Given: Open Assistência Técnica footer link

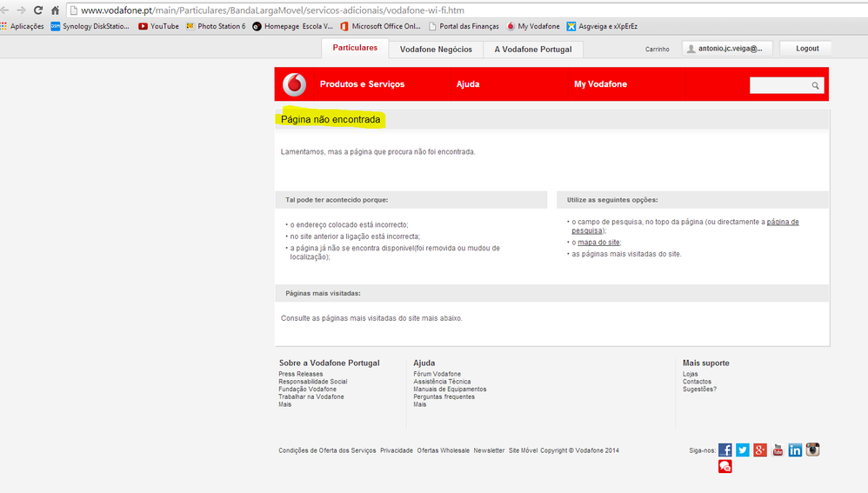Looking at the screenshot, I should (442, 382).
